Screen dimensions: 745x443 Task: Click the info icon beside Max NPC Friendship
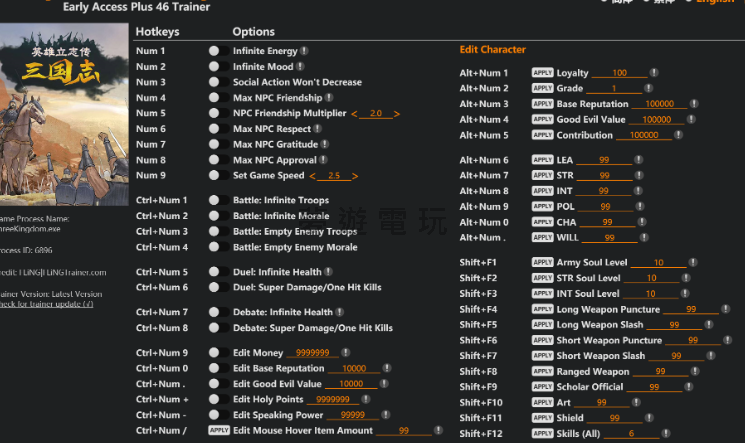pos(329,98)
